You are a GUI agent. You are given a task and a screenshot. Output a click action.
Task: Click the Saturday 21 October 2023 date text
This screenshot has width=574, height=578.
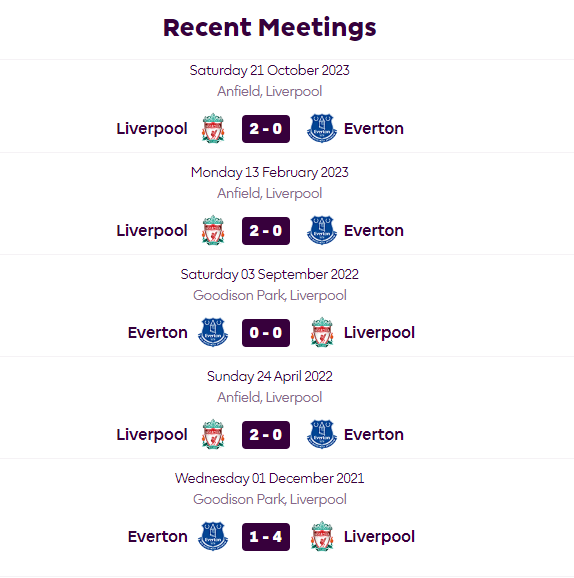pyautogui.click(x=269, y=70)
